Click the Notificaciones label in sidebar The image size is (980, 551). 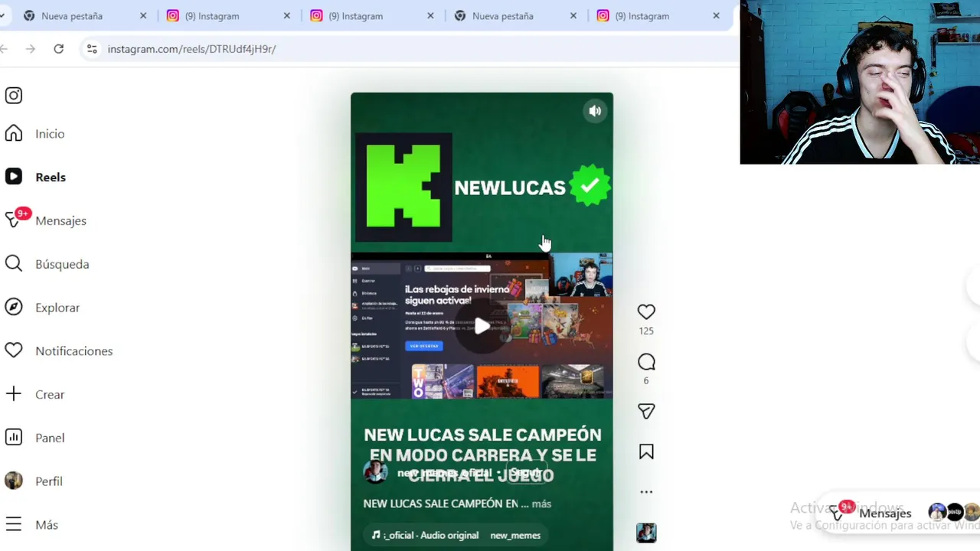point(73,350)
